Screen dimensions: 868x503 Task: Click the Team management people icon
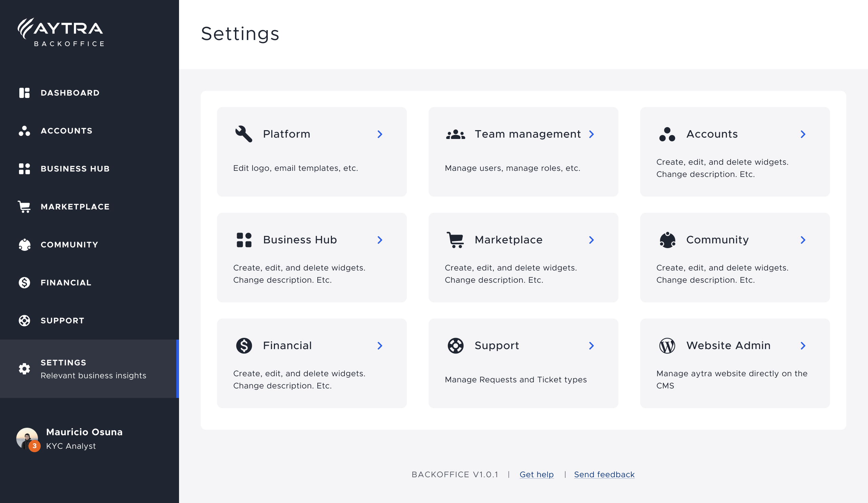pyautogui.click(x=455, y=134)
